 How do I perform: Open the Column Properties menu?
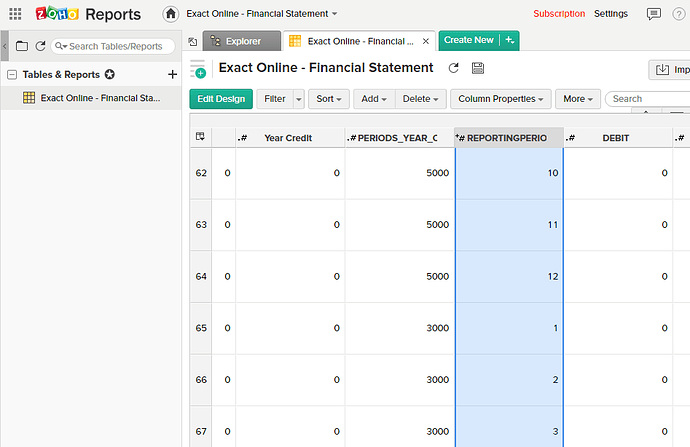[x=500, y=99]
